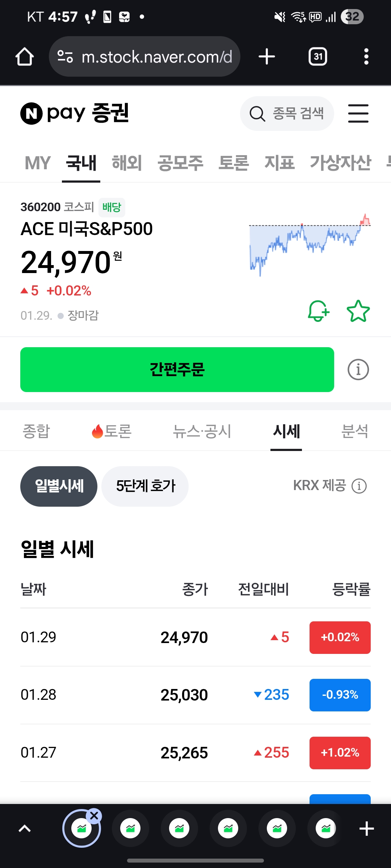Tap the mini price chart thumbnail
The width and height of the screenshot is (391, 868).
pos(310,245)
